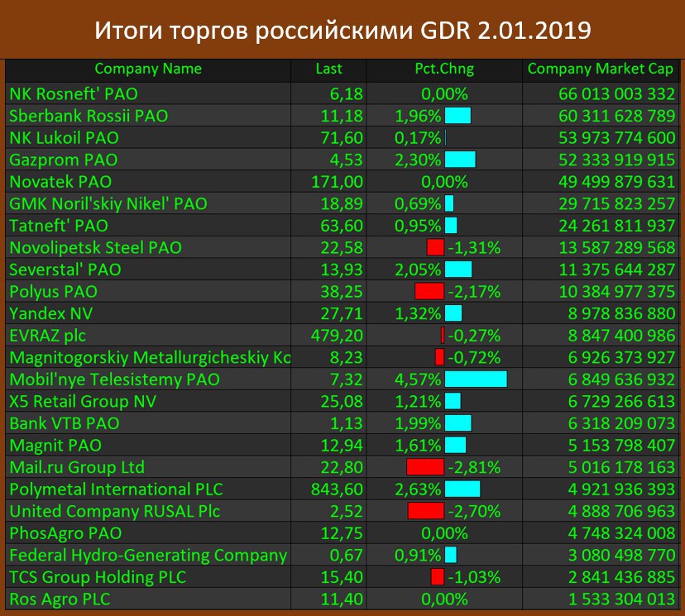This screenshot has width=685, height=616.
Task: Click market cap 52 333 919 915
Action: (617, 160)
